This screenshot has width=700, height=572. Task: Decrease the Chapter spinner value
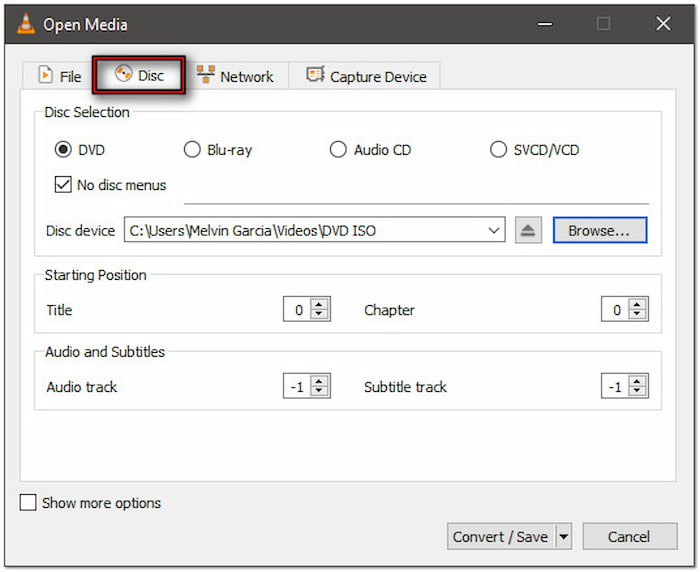(639, 315)
